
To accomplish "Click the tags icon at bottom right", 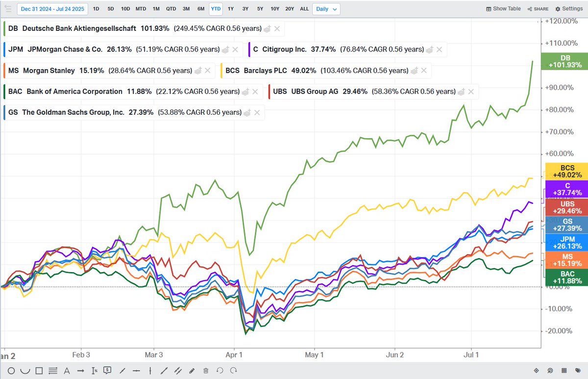I will [578, 370].
